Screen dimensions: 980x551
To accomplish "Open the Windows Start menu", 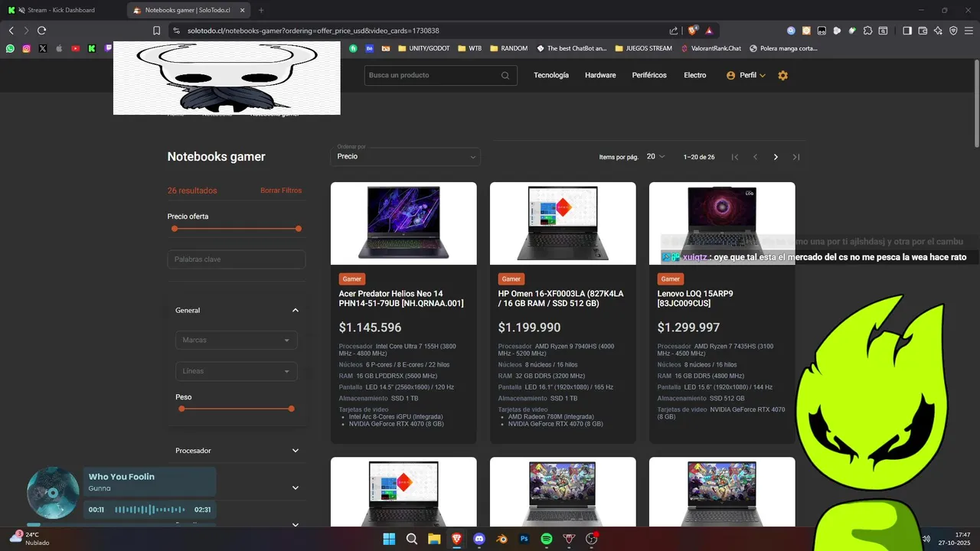I will [x=389, y=539].
